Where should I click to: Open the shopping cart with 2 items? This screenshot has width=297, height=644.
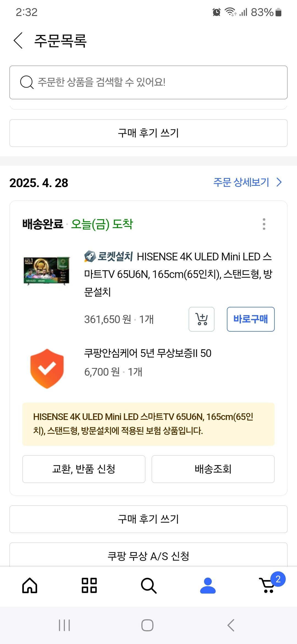pyautogui.click(x=267, y=585)
